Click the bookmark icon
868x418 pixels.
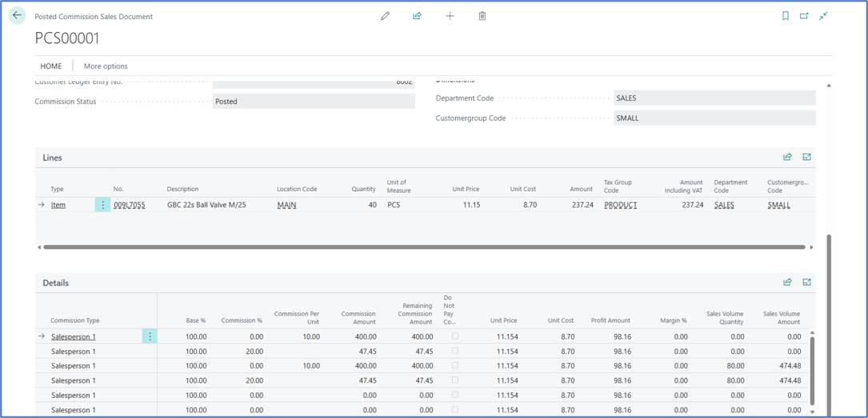click(786, 16)
